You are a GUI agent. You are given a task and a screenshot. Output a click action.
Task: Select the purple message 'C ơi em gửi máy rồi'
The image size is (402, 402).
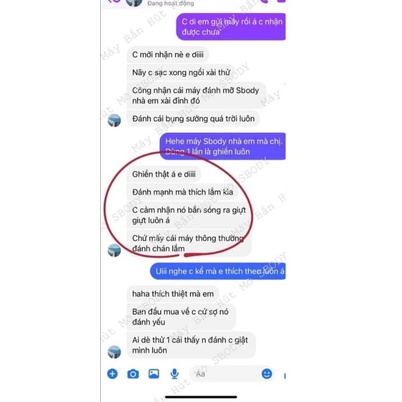(231, 27)
